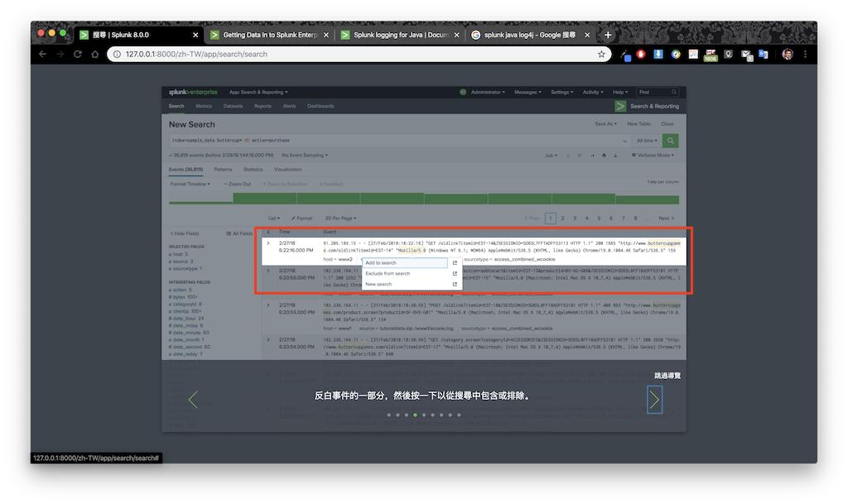
Task: Open the Settings dropdown
Action: [562, 93]
